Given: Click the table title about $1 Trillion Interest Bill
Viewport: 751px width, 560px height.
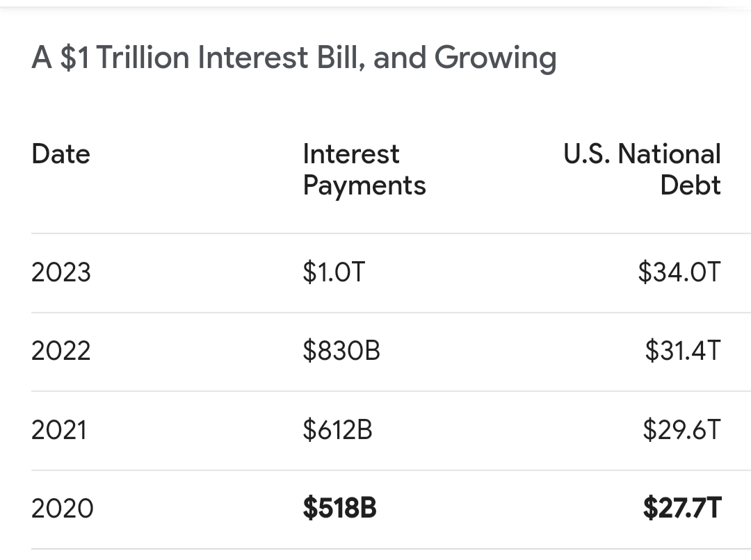Looking at the screenshot, I should click(x=294, y=58).
